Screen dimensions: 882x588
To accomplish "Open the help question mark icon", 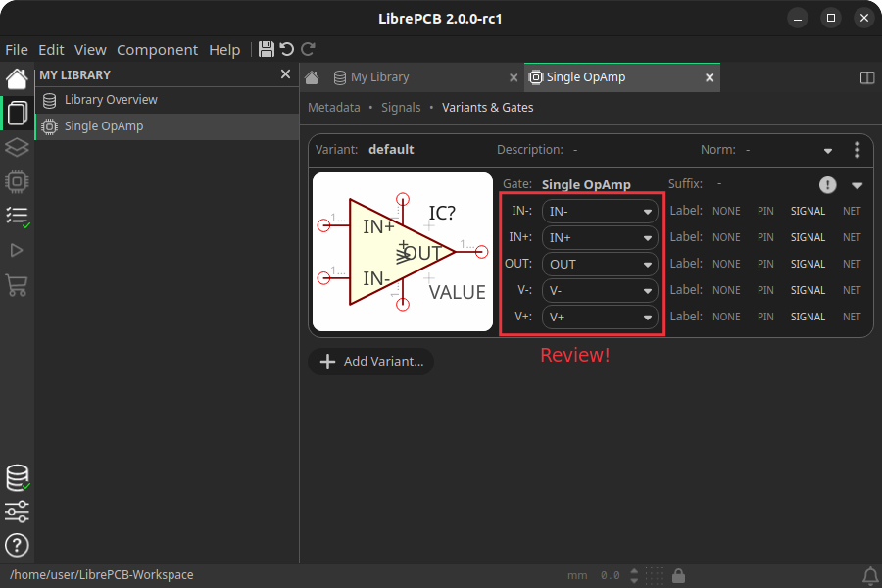I will (x=16, y=546).
